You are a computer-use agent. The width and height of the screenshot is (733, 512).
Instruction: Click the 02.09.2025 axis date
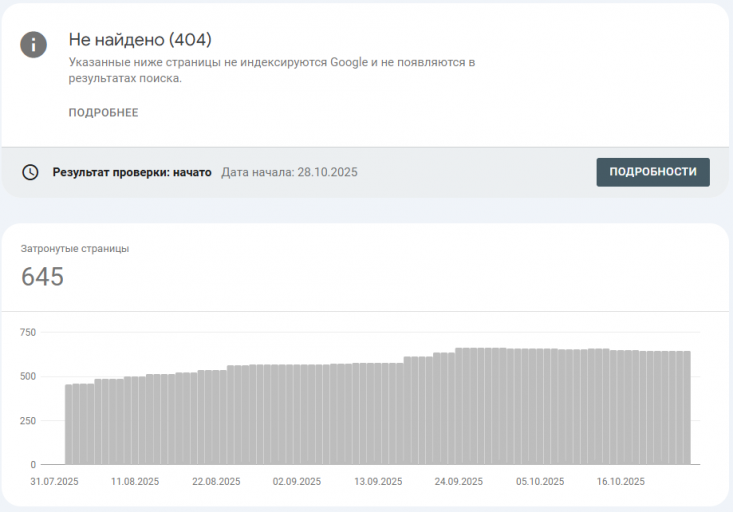click(x=297, y=482)
